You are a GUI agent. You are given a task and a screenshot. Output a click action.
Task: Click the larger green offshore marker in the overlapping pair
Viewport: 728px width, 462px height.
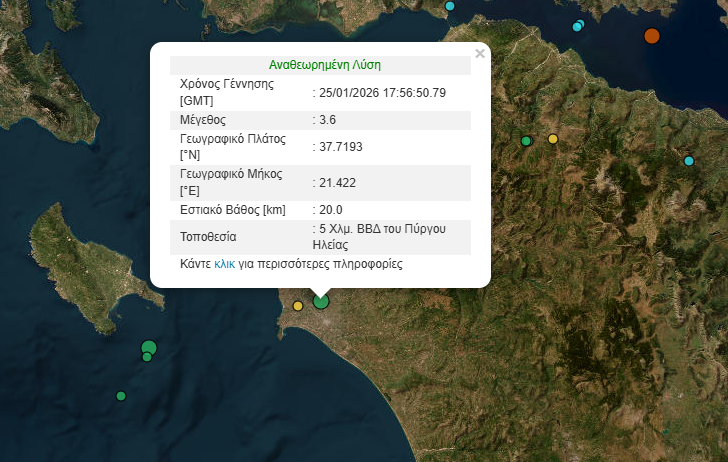click(x=149, y=347)
